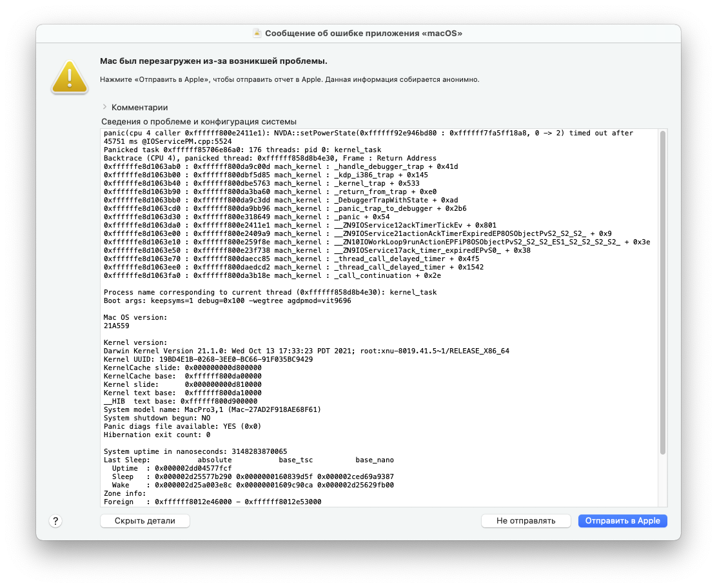Viewport: 717px width, 588px height.
Task: Click the Wake row of hex values
Action: (x=253, y=485)
